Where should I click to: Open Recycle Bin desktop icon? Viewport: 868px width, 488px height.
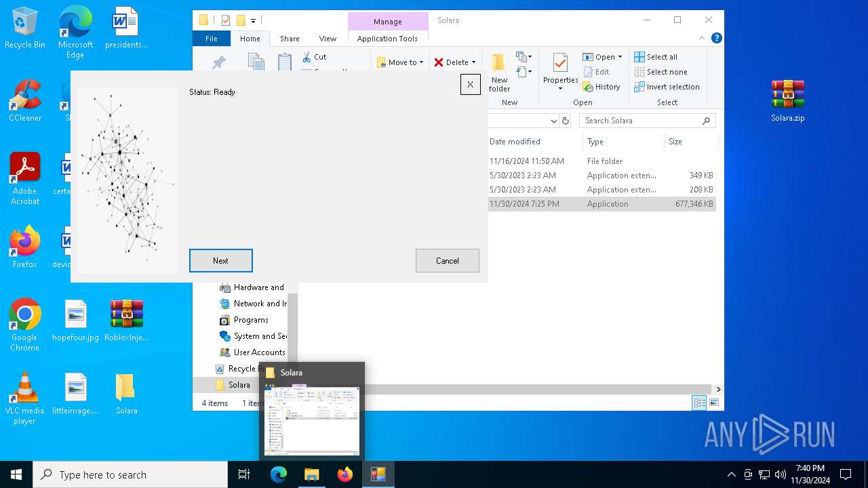coord(25,28)
